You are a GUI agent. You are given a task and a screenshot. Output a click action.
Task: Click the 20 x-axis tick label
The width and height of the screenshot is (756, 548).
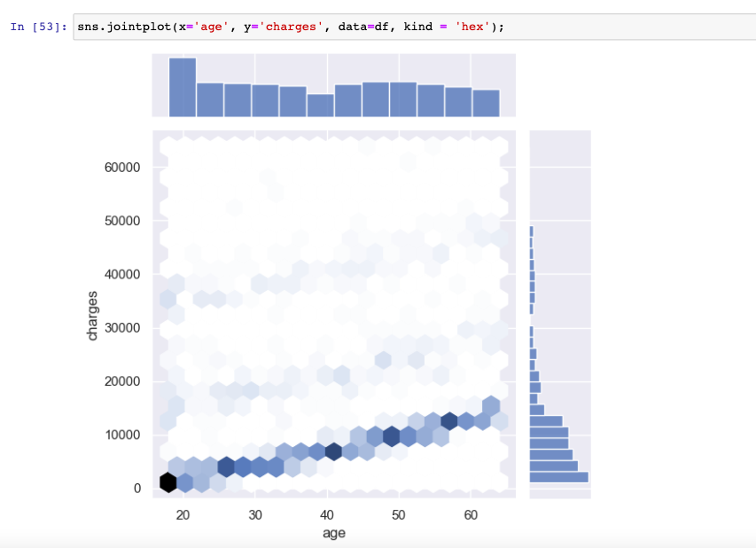pos(183,515)
